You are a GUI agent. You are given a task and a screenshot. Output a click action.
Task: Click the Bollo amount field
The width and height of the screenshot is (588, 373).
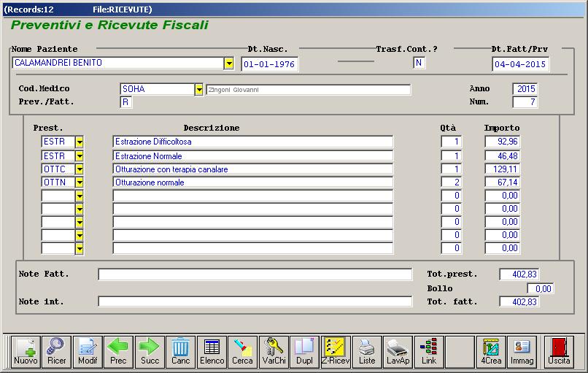540,288
